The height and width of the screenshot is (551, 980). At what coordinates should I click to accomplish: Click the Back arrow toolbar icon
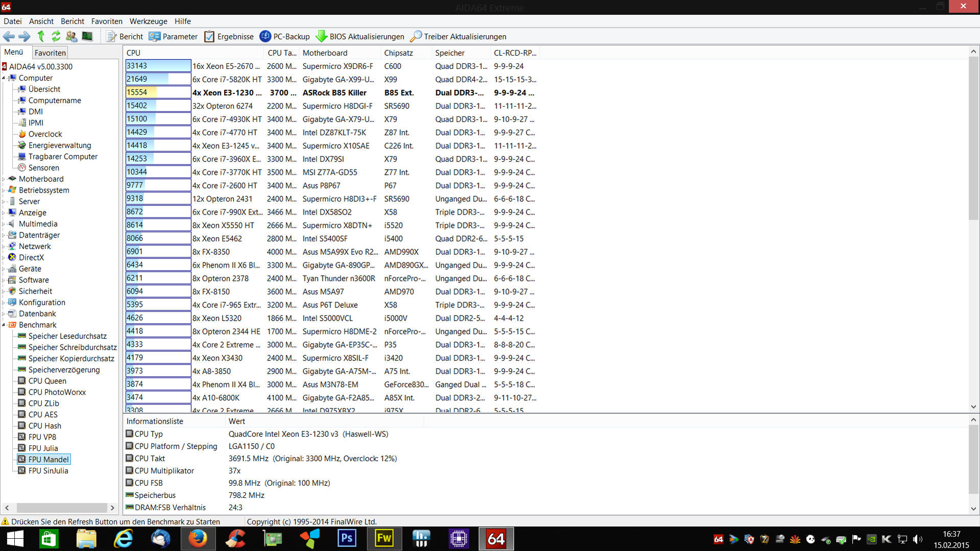[9, 36]
